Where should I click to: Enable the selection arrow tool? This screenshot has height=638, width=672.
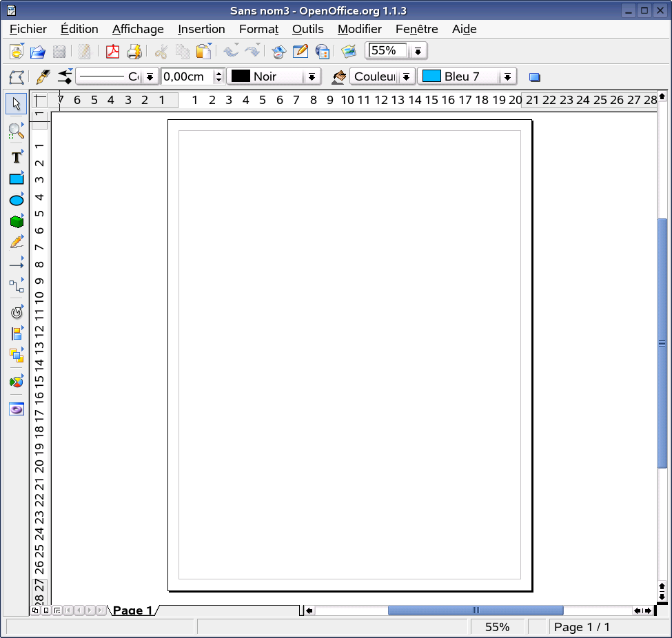click(15, 103)
